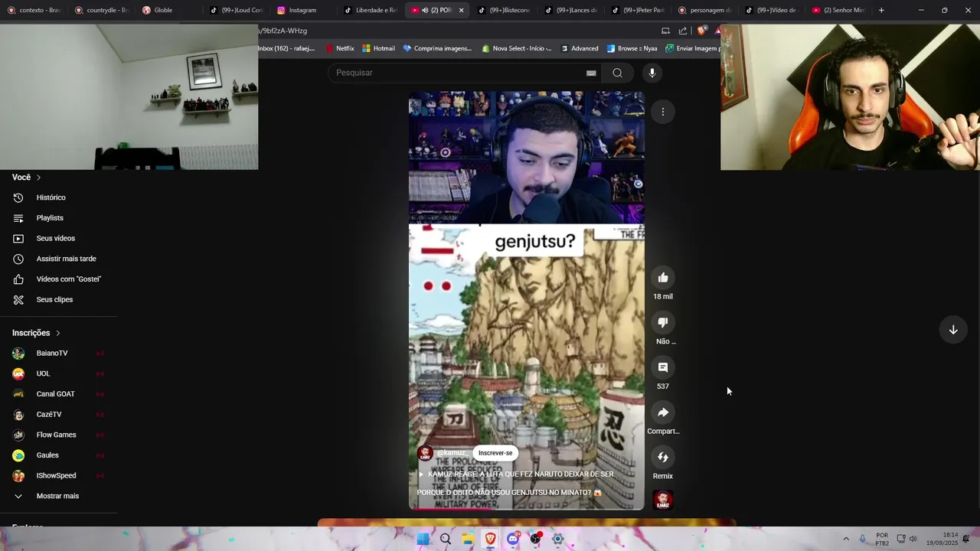Click the sound thumbnail below Remix
The height and width of the screenshot is (551, 980).
[663, 500]
